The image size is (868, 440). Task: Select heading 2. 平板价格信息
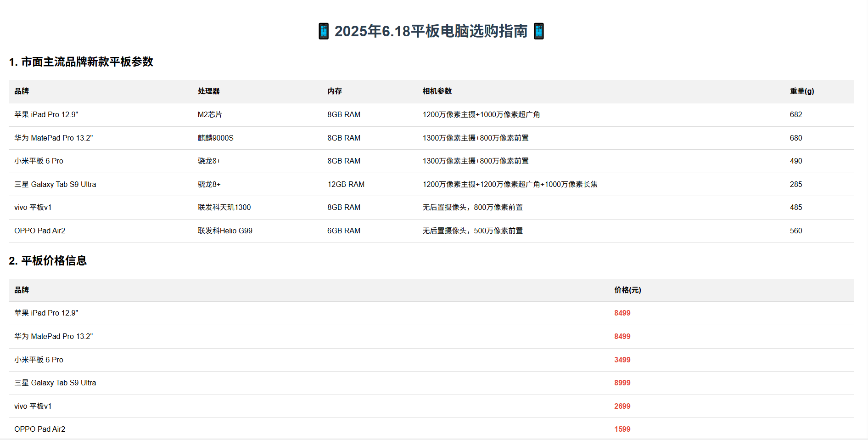tap(48, 260)
